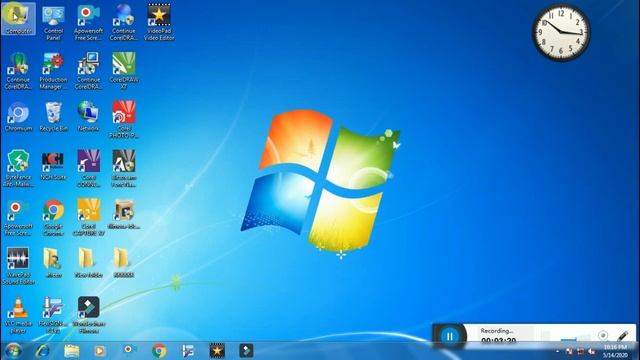This screenshot has width=640, height=360.
Task: Open Windows Media Player from taskbar
Action: point(100,351)
